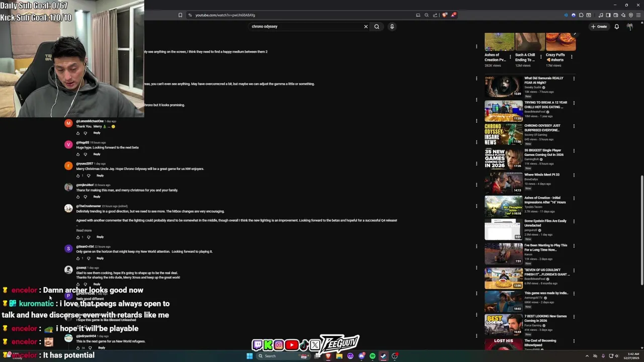644x362 pixels.
Task: Open 'I've Been Wanting to Play This' video title
Action: pos(545,247)
